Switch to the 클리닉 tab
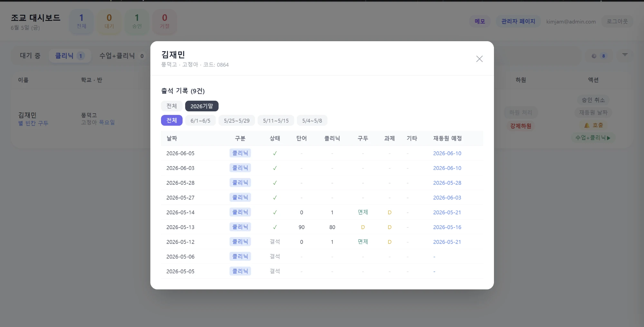This screenshot has height=327, width=644. [x=70, y=56]
